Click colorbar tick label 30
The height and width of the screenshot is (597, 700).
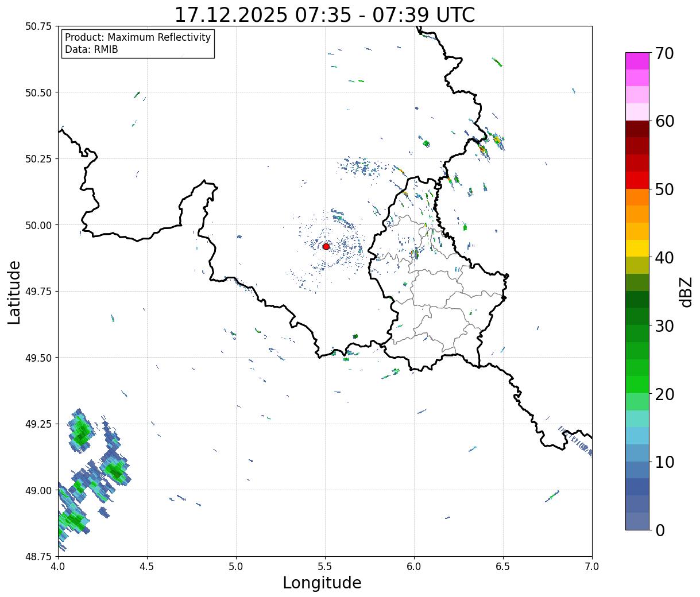[664, 325]
